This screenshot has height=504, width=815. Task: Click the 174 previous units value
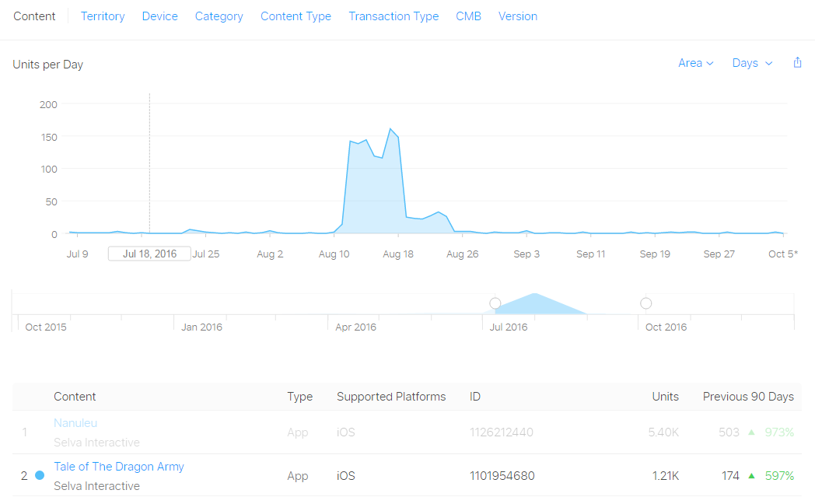click(730, 475)
